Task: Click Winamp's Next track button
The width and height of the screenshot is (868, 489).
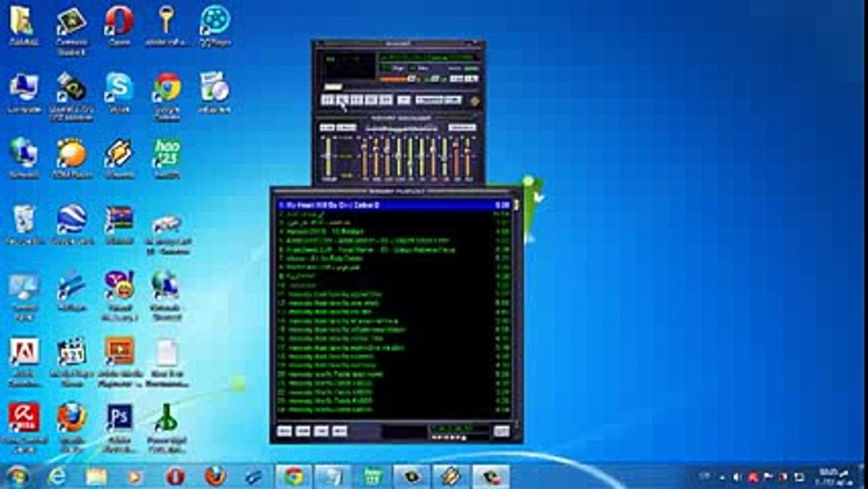Action: (386, 99)
